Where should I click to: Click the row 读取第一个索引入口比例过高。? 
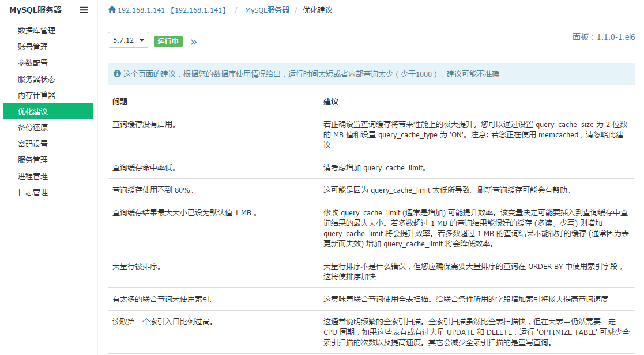pyautogui.click(x=371, y=332)
